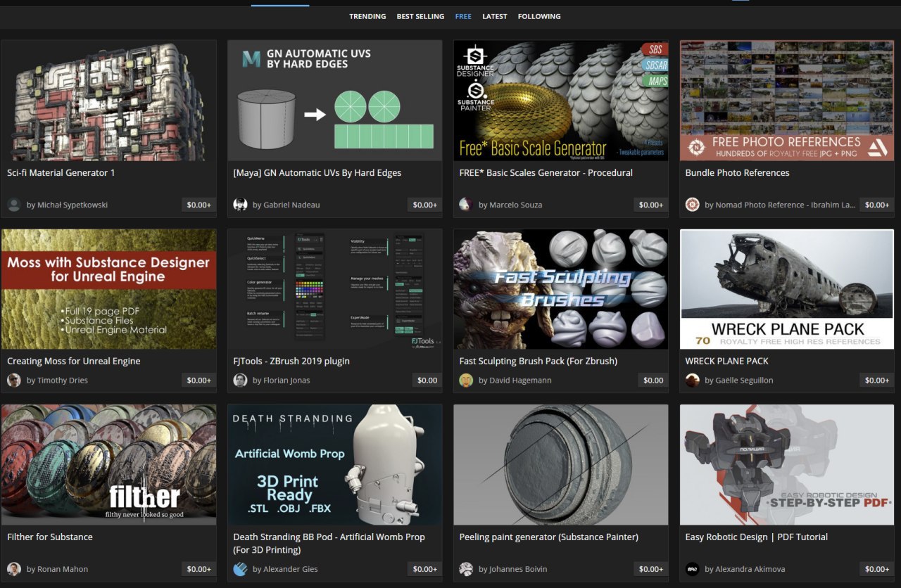Viewport: 901px width, 588px height.
Task: Visit author Alexander Gies' name link
Action: [290, 569]
